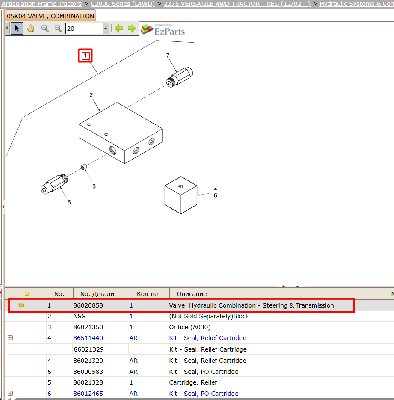The height and width of the screenshot is (400, 394).
Task: Click the quantity column header
Action: tap(147, 294)
